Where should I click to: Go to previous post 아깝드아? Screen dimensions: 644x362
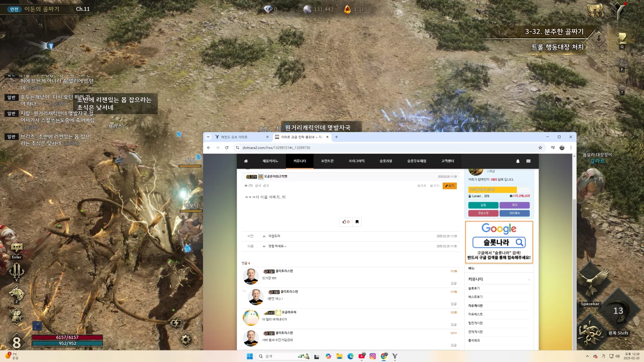tap(274, 236)
